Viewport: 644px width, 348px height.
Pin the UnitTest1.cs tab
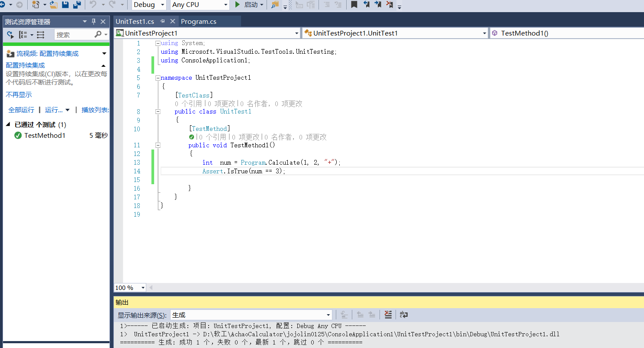pyautogui.click(x=163, y=21)
